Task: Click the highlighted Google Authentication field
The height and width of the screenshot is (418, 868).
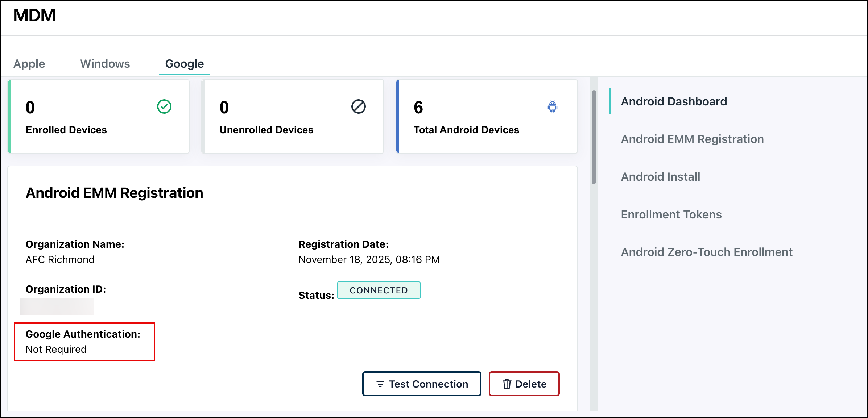Action: [x=84, y=342]
